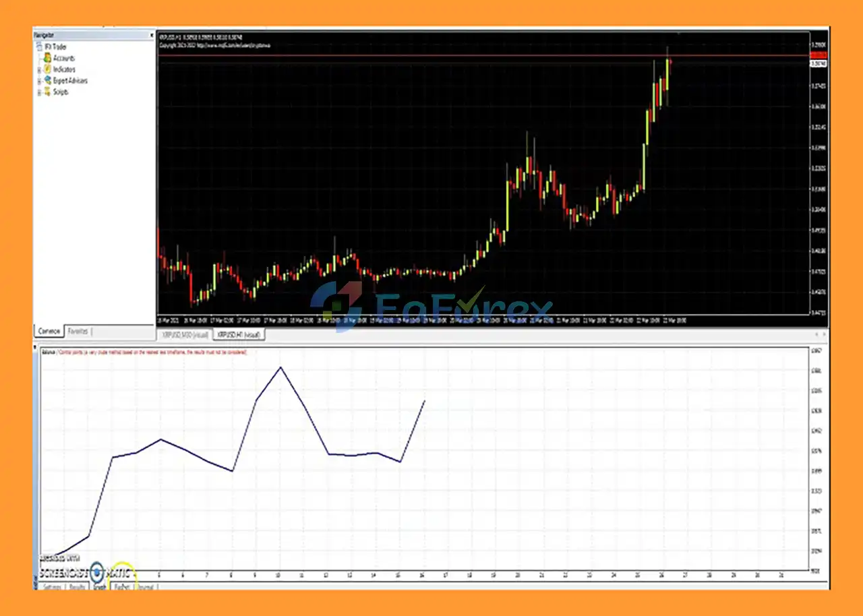The width and height of the screenshot is (863, 616).
Task: Expand the Indicators tree node
Action: click(x=40, y=70)
